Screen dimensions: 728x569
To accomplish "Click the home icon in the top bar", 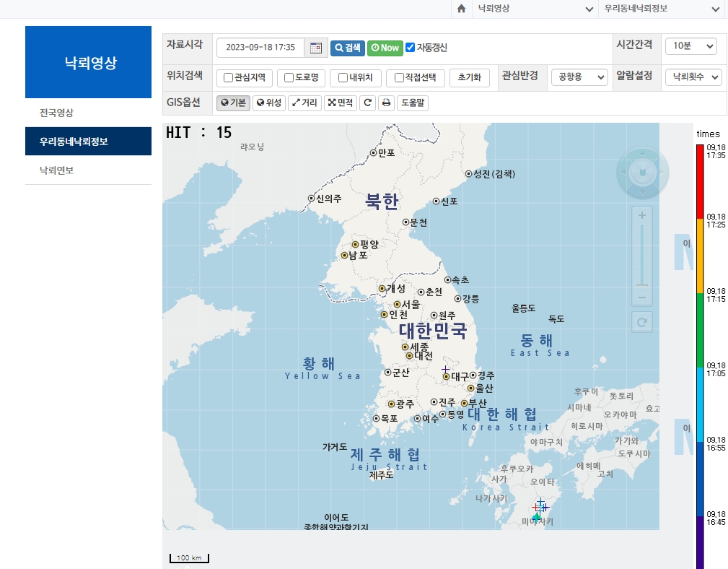I will click(461, 10).
